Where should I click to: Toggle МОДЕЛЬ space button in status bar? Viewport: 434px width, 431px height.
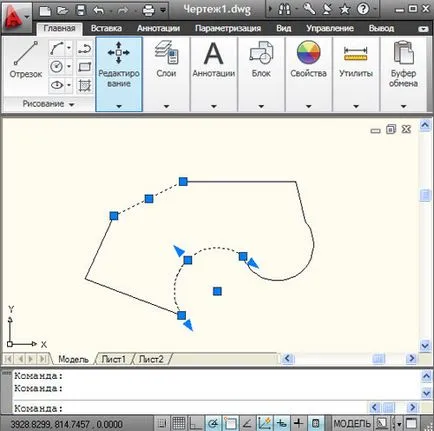(x=352, y=424)
